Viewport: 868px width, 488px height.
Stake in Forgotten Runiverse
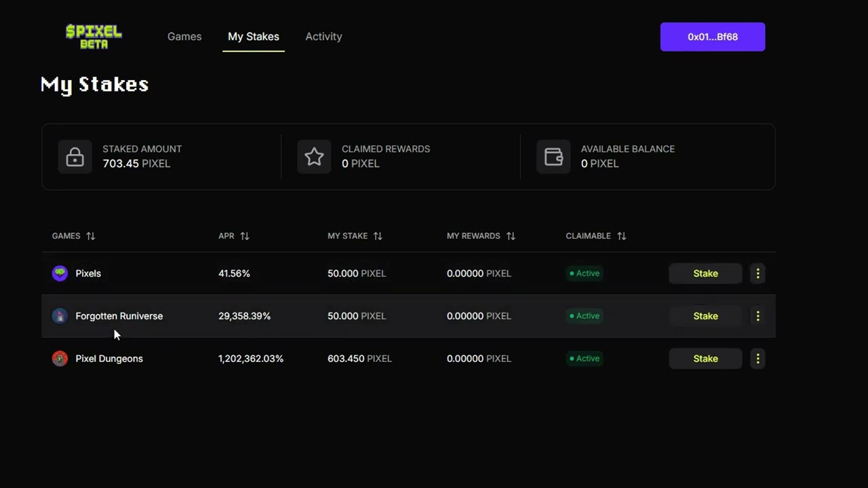(x=705, y=316)
